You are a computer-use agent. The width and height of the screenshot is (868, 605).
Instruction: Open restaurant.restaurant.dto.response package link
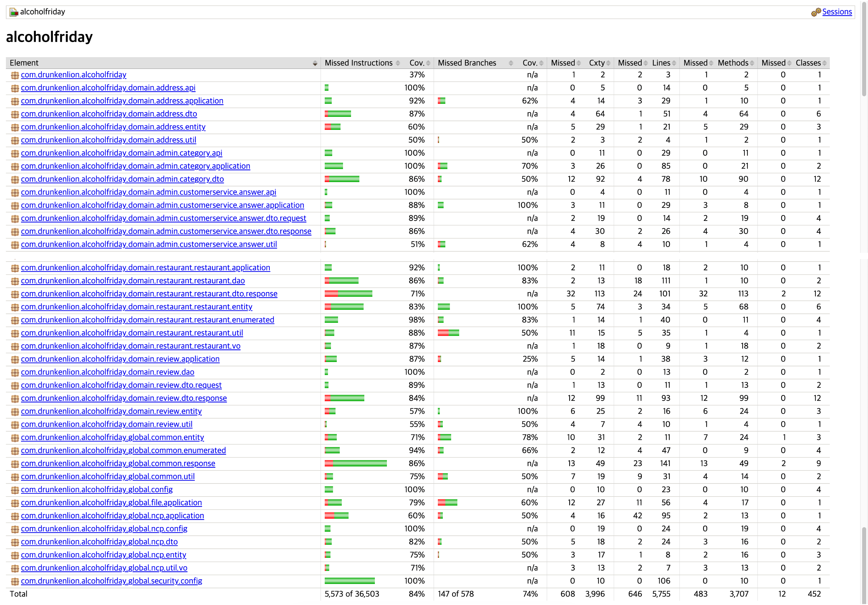(149, 294)
